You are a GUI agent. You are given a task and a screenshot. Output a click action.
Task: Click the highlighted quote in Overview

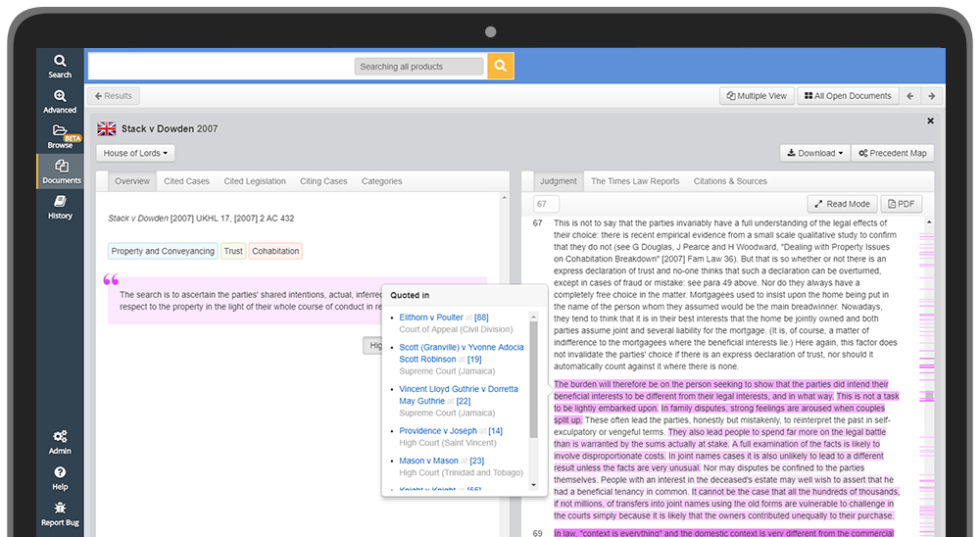tap(250, 301)
